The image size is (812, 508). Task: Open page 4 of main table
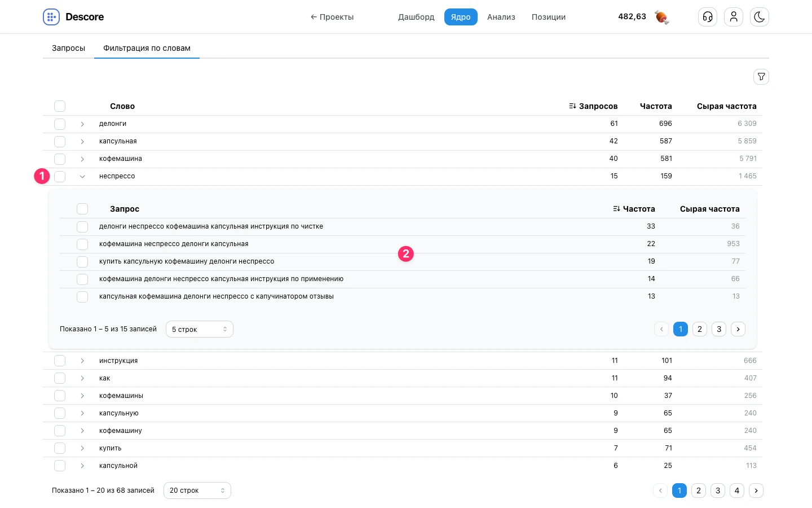[x=737, y=491]
